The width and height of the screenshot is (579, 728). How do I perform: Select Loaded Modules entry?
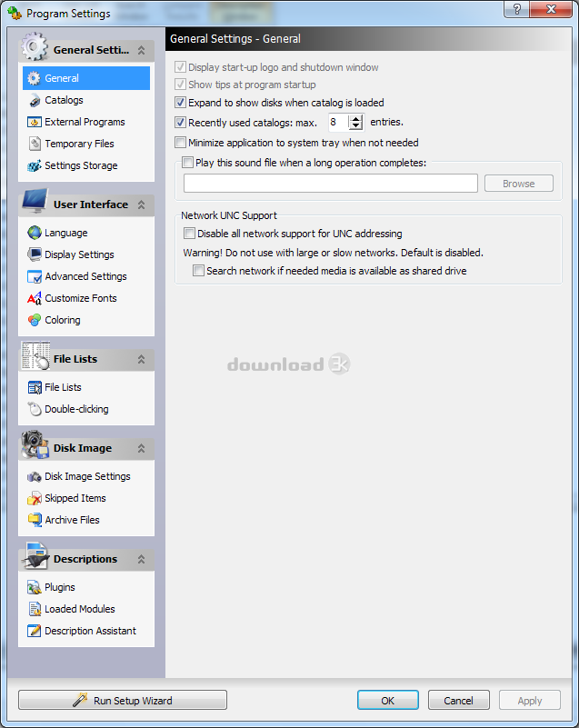point(79,609)
